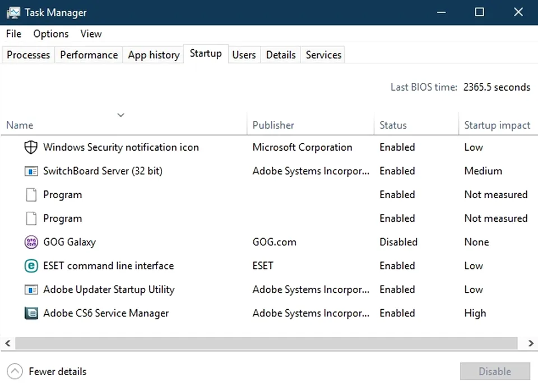
Task: Maximize the Task Manager window
Action: tap(479, 12)
